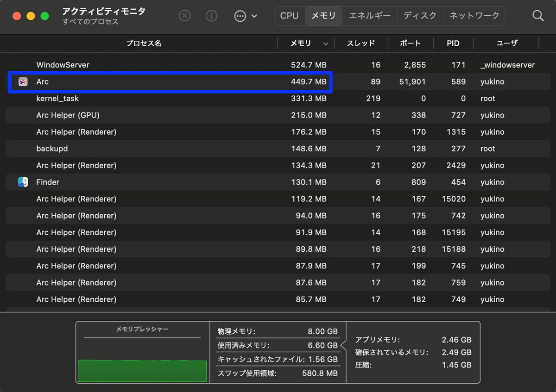556x392 pixels.
Task: Switch to the エネルギー tab
Action: [x=370, y=16]
